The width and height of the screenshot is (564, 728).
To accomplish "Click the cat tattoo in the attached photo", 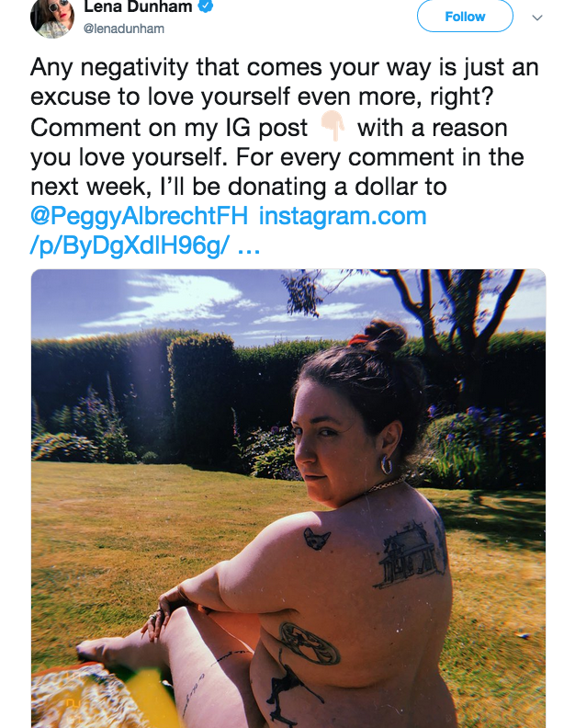I will [x=317, y=539].
